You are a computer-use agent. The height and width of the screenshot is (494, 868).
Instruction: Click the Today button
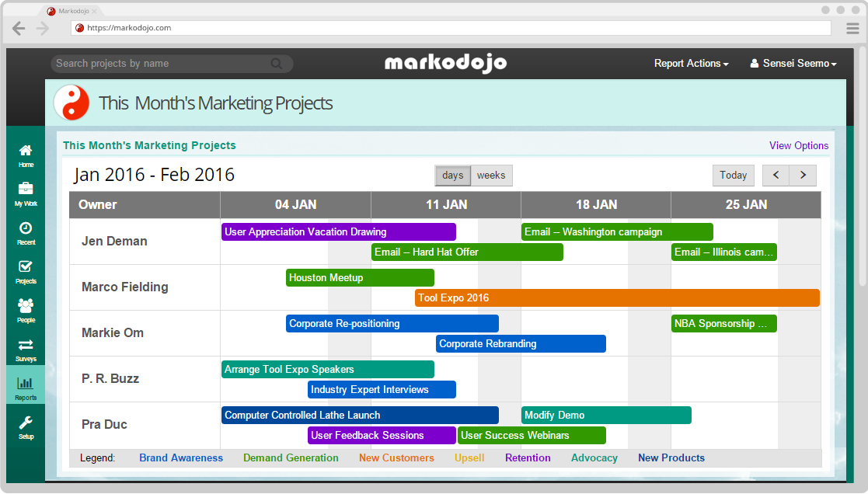point(733,176)
